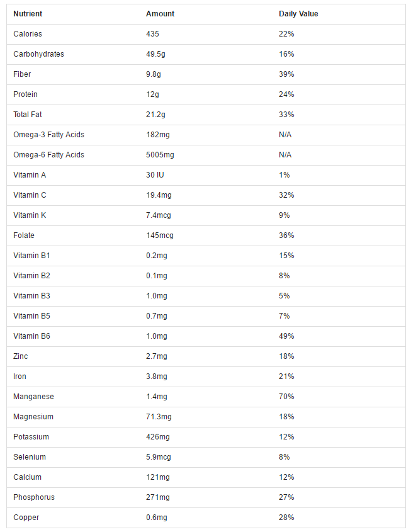Select the Folate 145mcg amount

160,235
